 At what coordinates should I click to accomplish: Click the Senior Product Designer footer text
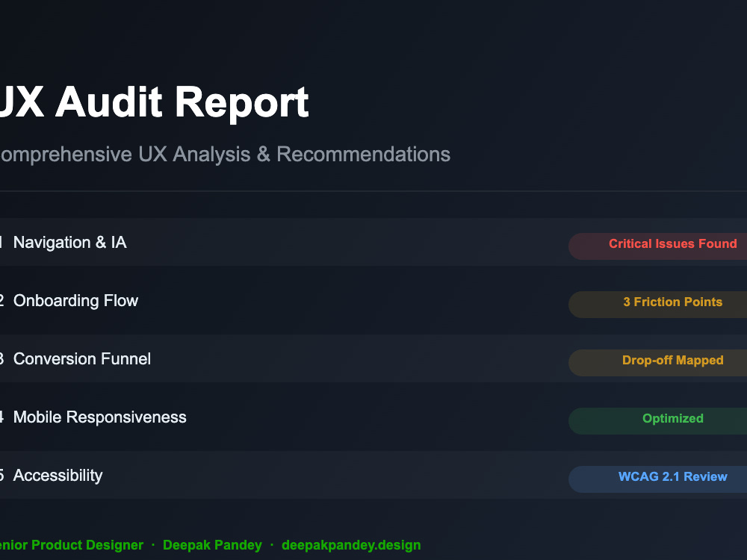[x=72, y=545]
